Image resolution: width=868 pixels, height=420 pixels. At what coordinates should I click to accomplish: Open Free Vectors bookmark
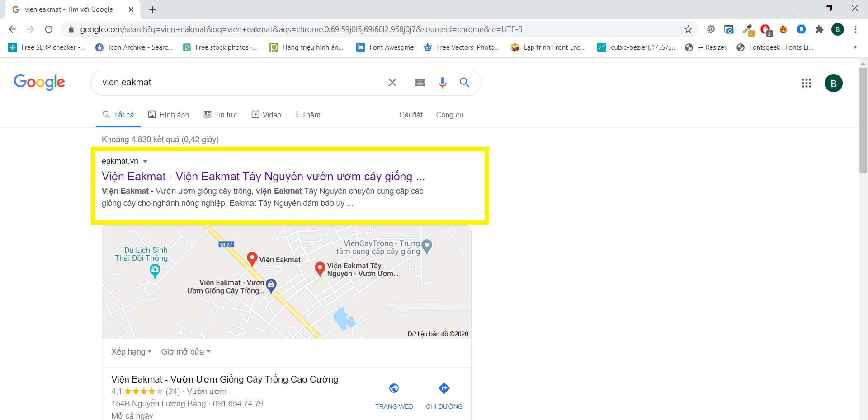point(462,47)
